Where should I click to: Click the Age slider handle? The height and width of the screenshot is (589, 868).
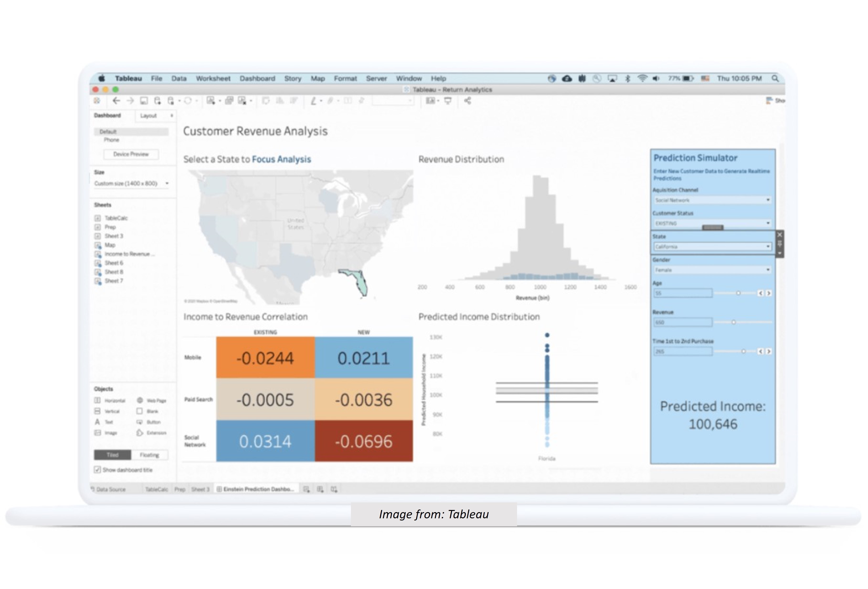(738, 293)
